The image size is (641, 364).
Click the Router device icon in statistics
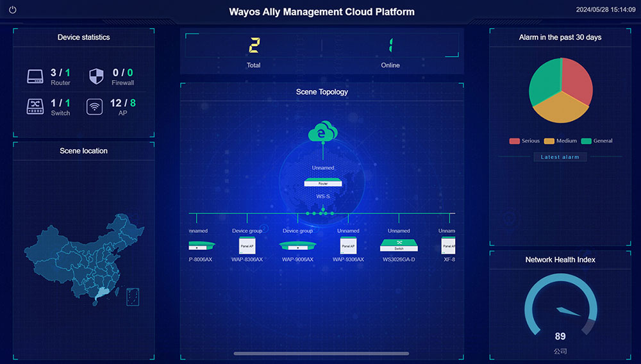[x=35, y=76]
